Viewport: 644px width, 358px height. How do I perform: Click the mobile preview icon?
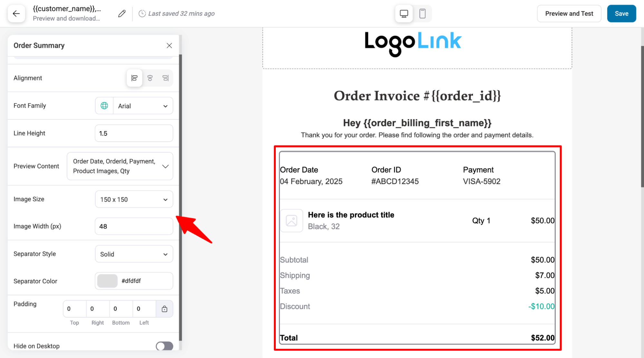click(422, 13)
